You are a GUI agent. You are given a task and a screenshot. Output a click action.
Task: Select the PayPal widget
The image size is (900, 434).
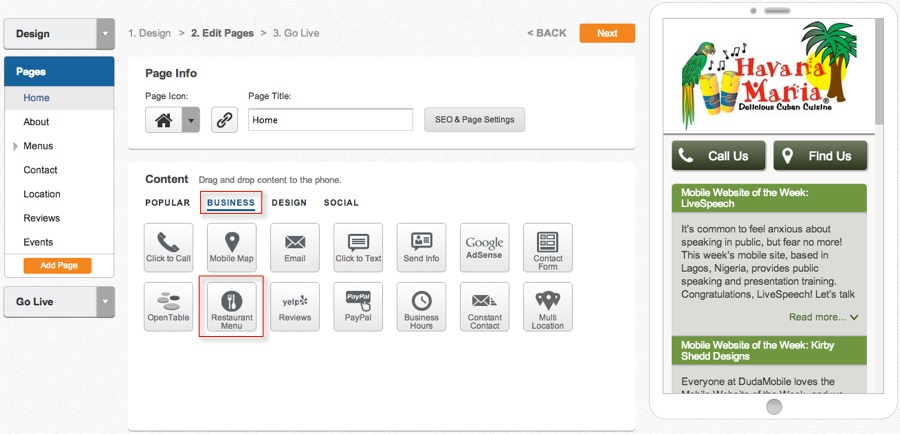(358, 307)
